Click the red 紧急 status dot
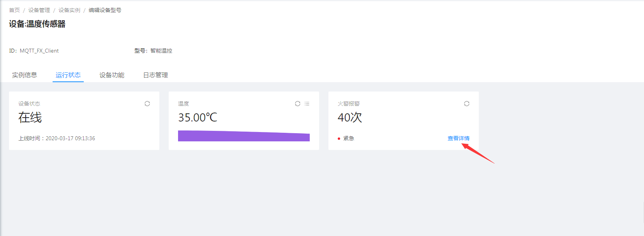 [339, 139]
